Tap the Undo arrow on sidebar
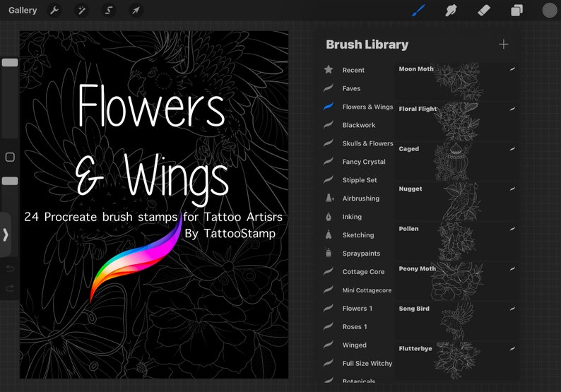This screenshot has width=561, height=392. (x=10, y=268)
